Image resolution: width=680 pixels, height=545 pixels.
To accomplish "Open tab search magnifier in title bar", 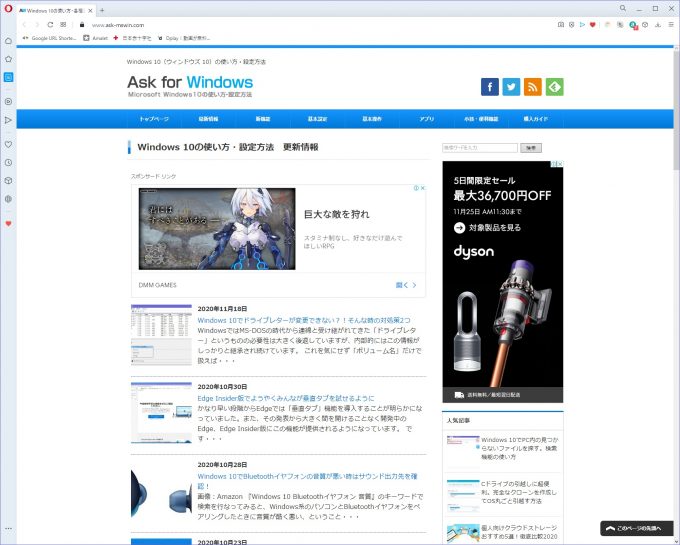I will 623,8.
